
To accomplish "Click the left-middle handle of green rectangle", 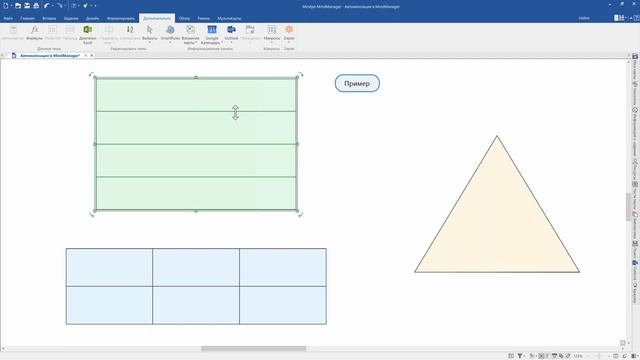I will coord(95,144).
